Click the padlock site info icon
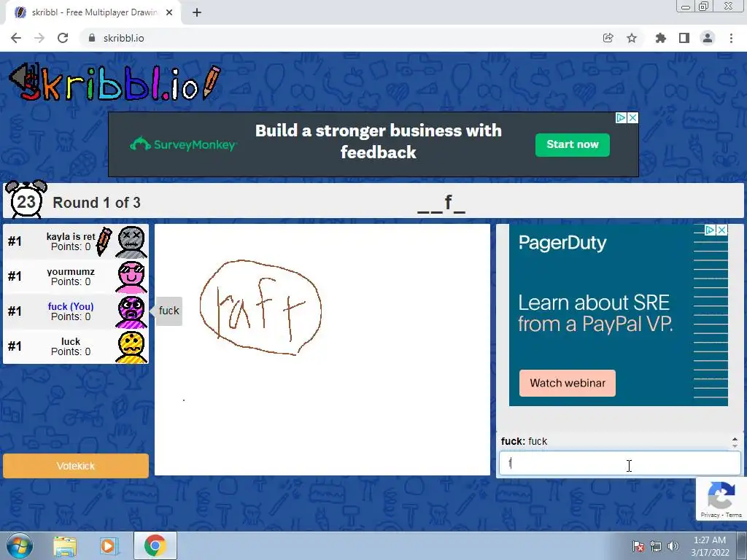Viewport: 747px width, 560px height. point(91,38)
